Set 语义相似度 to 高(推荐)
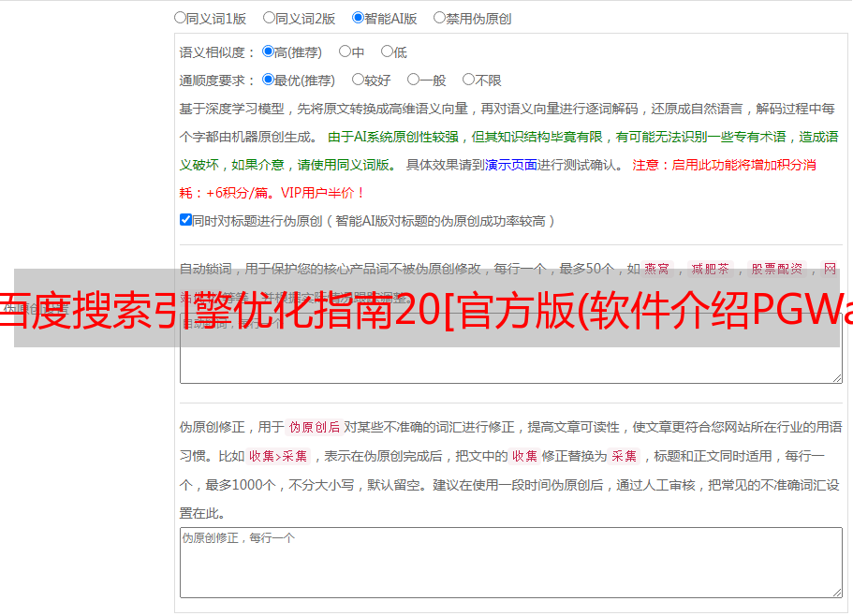This screenshot has width=853, height=616. (x=268, y=51)
